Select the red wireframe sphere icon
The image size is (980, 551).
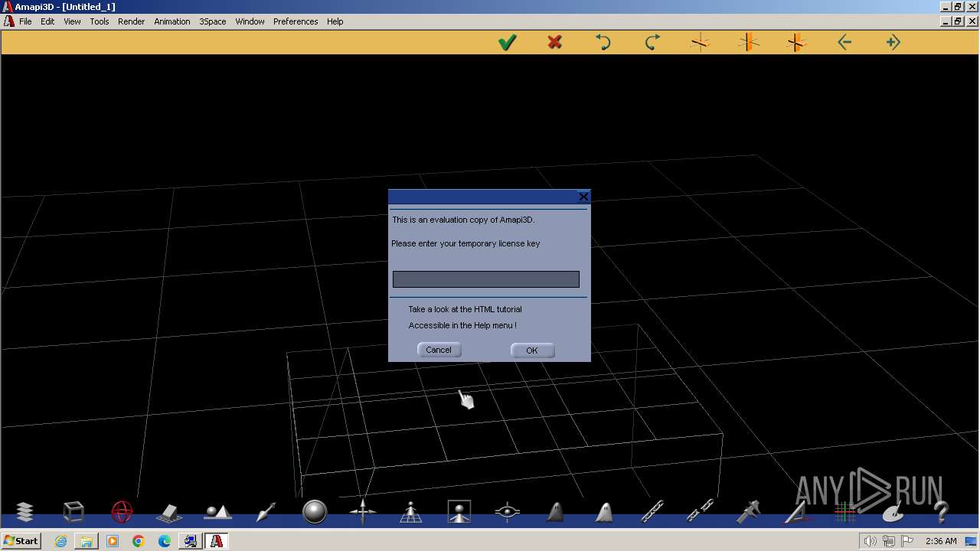point(122,511)
